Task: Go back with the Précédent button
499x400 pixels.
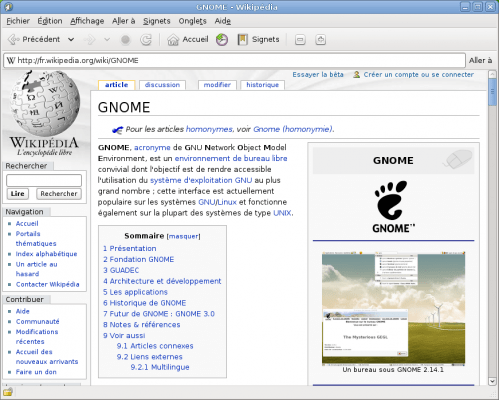Action: 33,39
